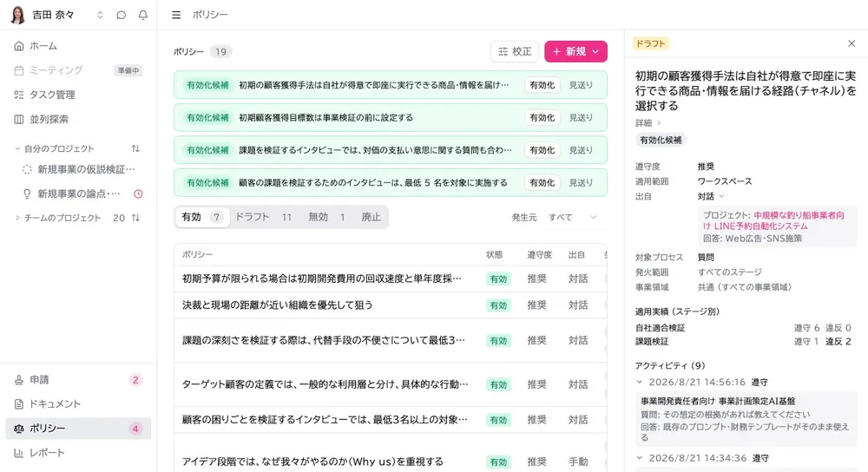The height and width of the screenshot is (472, 868).
Task: Open the chat bubble icon in header
Action: click(x=122, y=15)
